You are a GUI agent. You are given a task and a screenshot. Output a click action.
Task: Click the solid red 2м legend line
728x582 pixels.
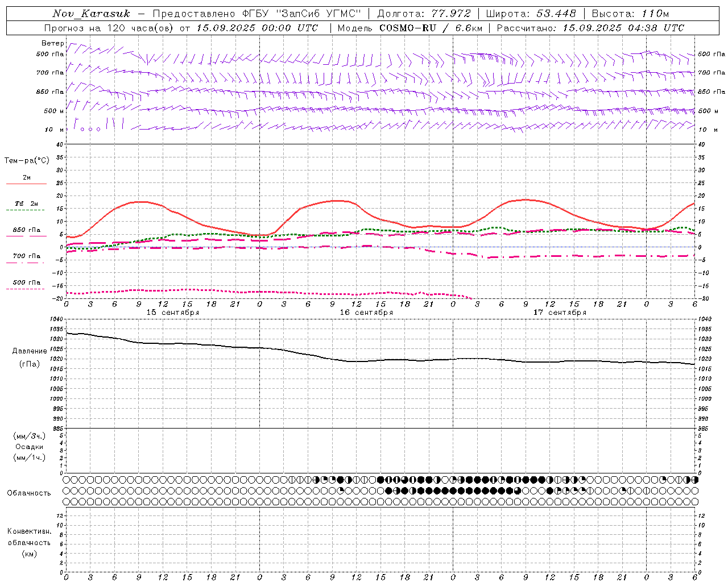click(x=26, y=184)
